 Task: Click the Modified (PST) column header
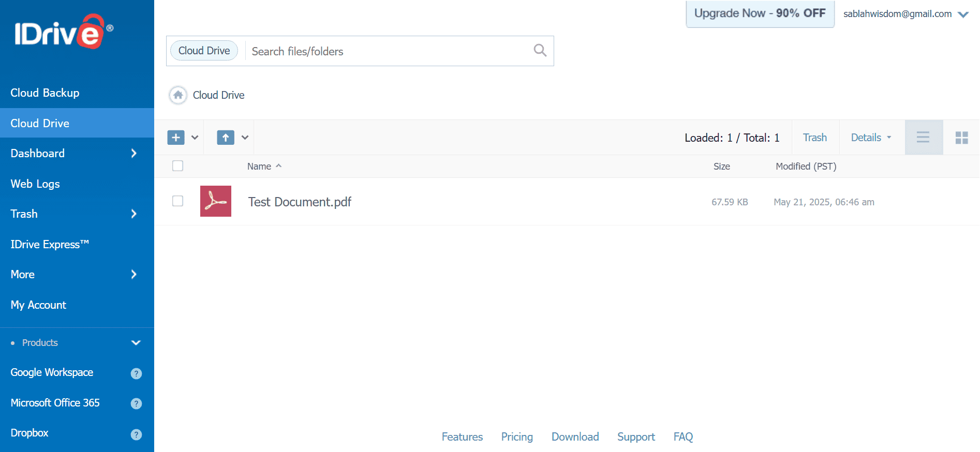pos(806,167)
